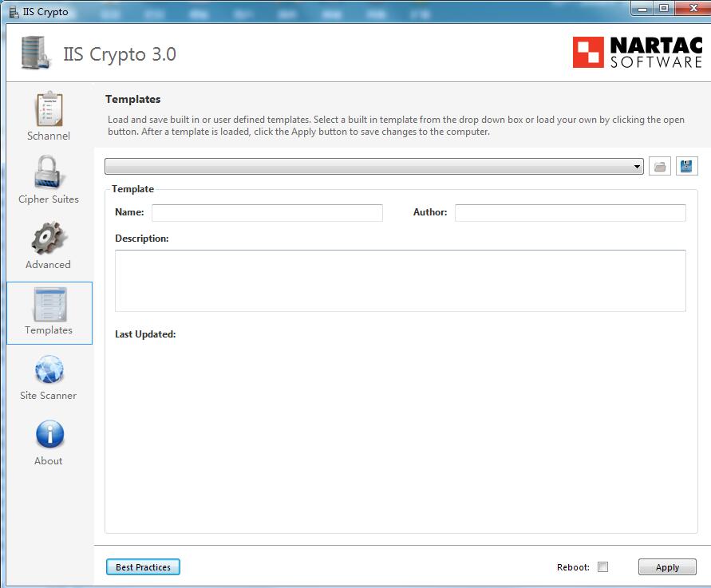
Task: Click the Nartac Software logo
Action: 635,51
